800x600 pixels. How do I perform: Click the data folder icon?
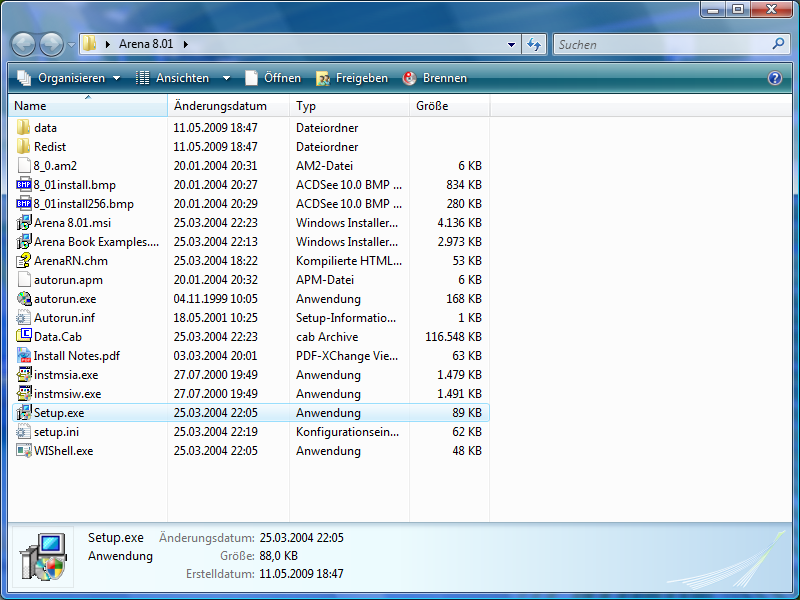pyautogui.click(x=23, y=128)
